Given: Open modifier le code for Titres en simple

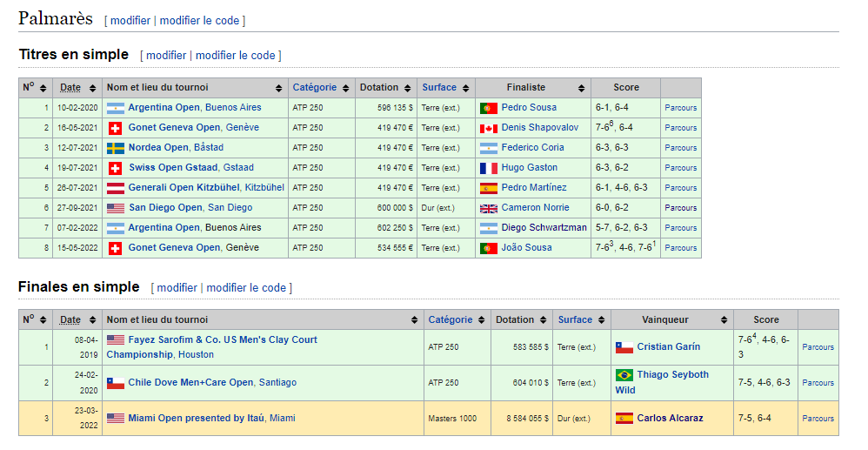Looking at the screenshot, I should pyautogui.click(x=236, y=56).
